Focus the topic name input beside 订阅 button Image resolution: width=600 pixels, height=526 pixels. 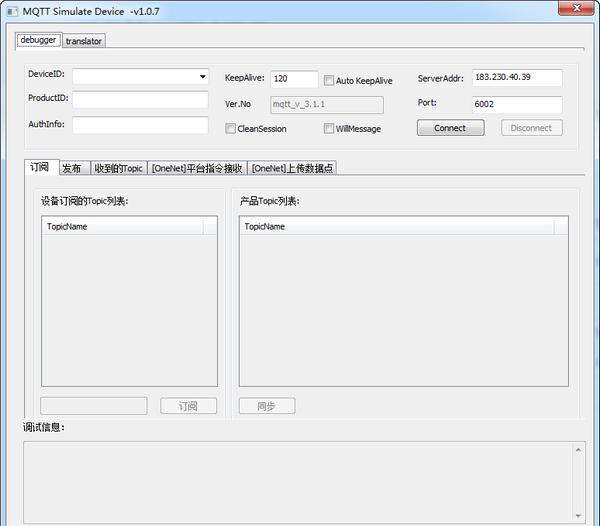point(94,406)
